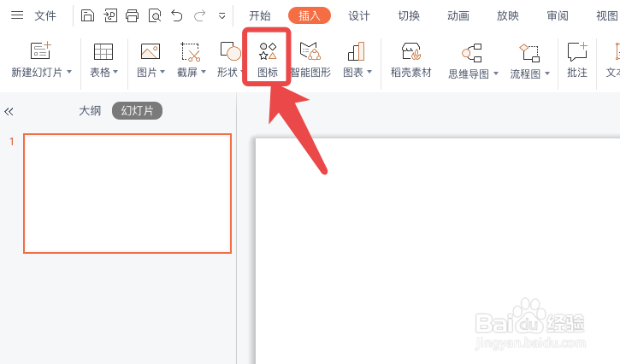Expand the 流程图 dropdown arrow
This screenshot has height=364, width=620.
547,73
